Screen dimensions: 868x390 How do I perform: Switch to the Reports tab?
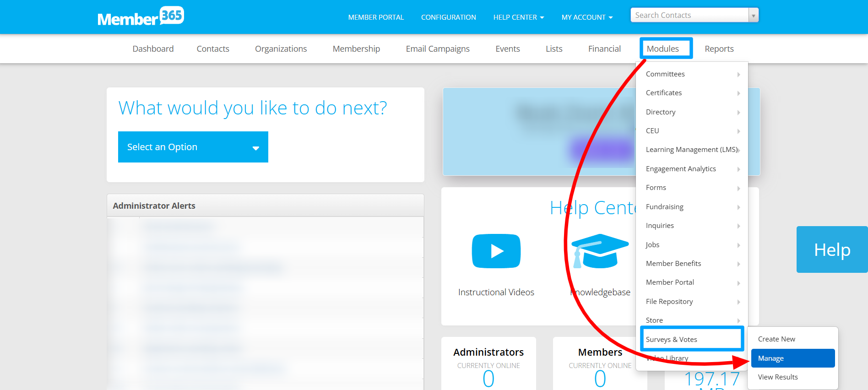719,49
